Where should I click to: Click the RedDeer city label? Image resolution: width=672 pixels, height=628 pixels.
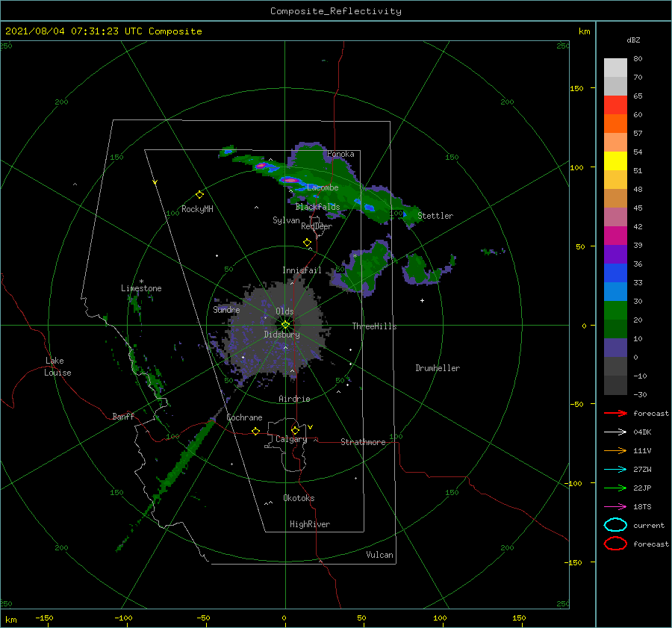click(317, 226)
